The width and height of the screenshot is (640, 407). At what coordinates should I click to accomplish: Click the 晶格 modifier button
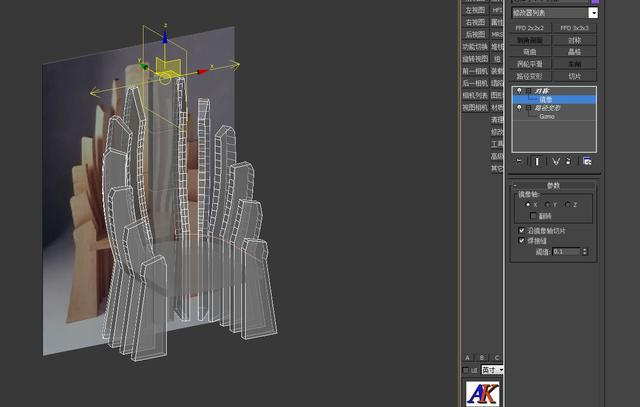(574, 52)
